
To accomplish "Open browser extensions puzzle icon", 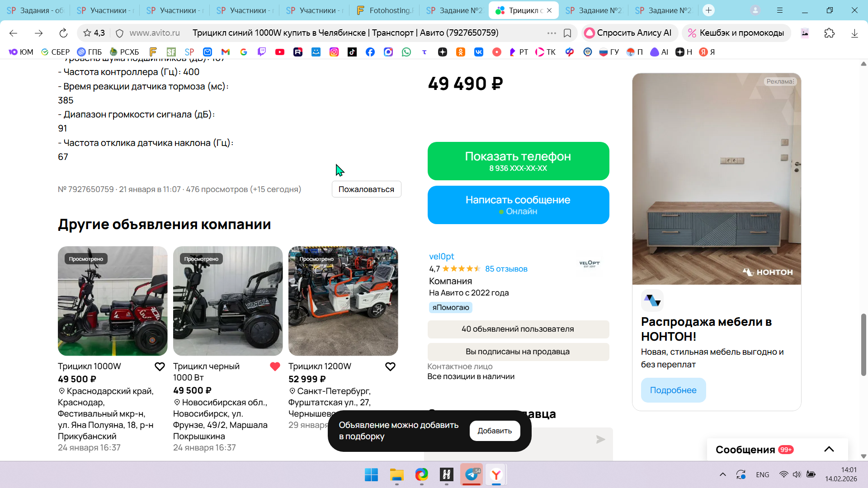I will point(829,33).
